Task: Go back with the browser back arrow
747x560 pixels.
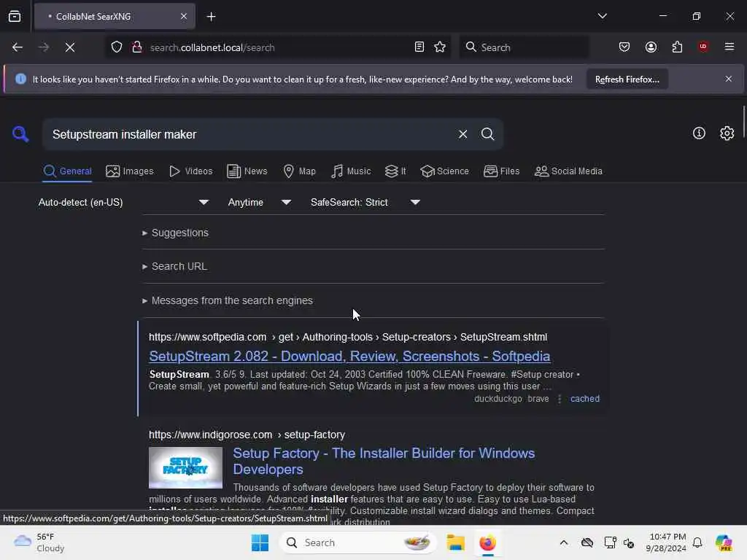Action: pos(18,47)
